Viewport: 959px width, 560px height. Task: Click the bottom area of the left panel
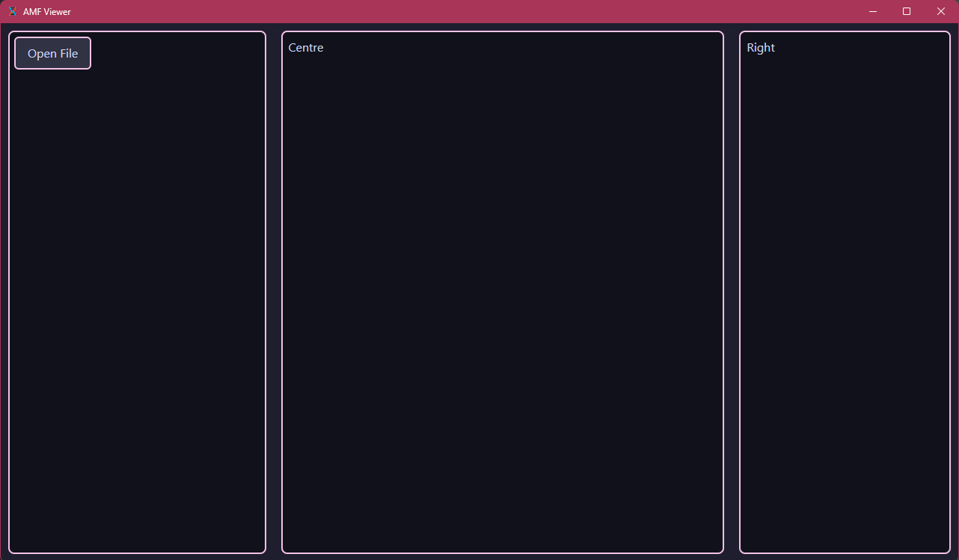point(137,523)
